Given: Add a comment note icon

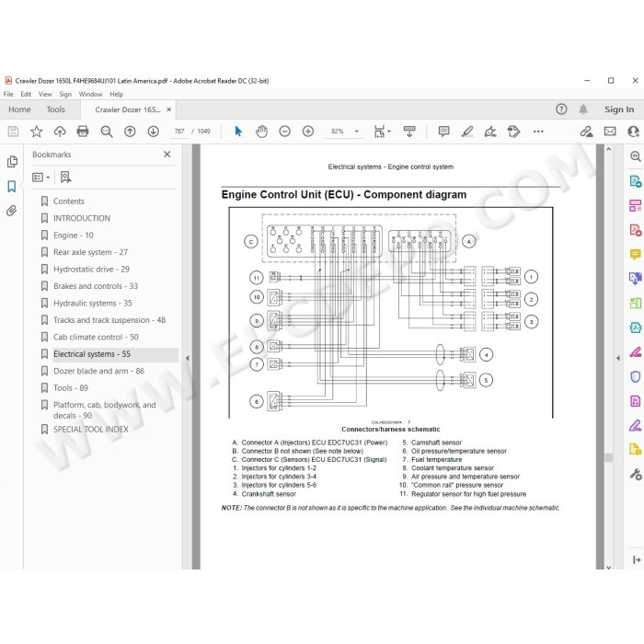Looking at the screenshot, I should click(443, 132).
